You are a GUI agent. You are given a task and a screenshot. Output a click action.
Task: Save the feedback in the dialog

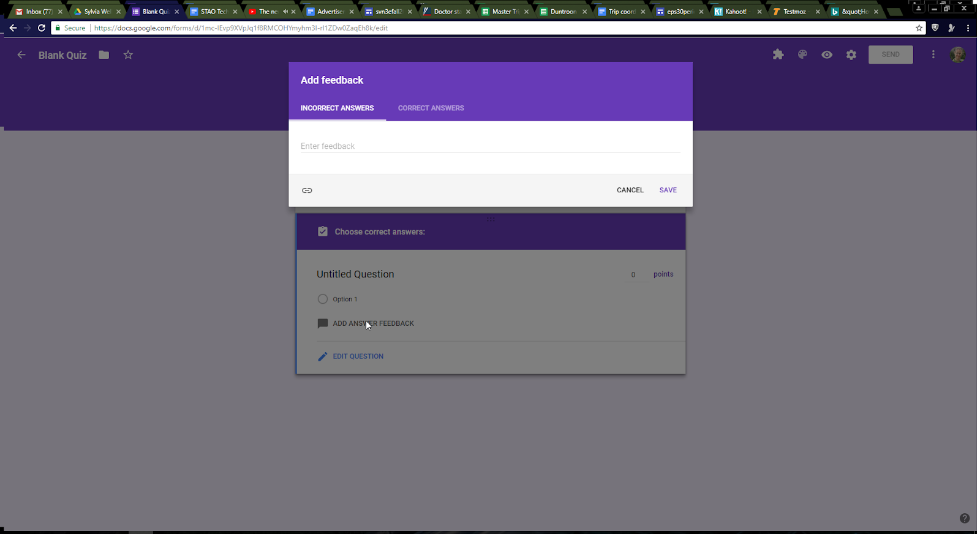pyautogui.click(x=668, y=190)
